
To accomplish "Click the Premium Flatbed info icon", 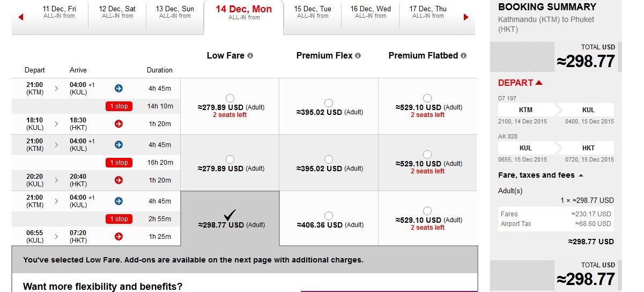I will (464, 56).
